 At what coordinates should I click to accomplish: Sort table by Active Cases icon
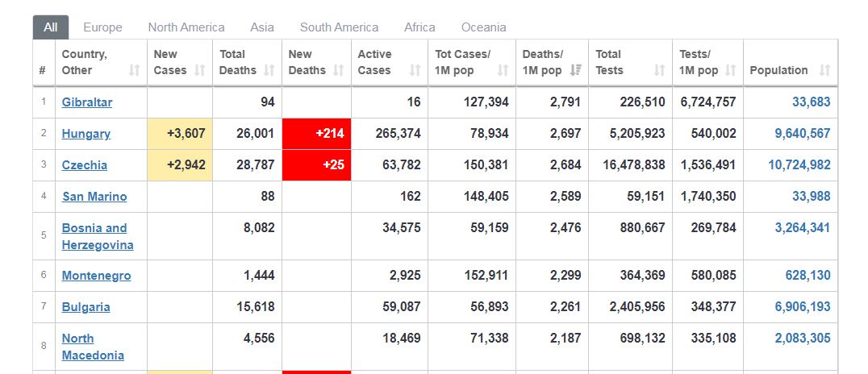pyautogui.click(x=415, y=70)
